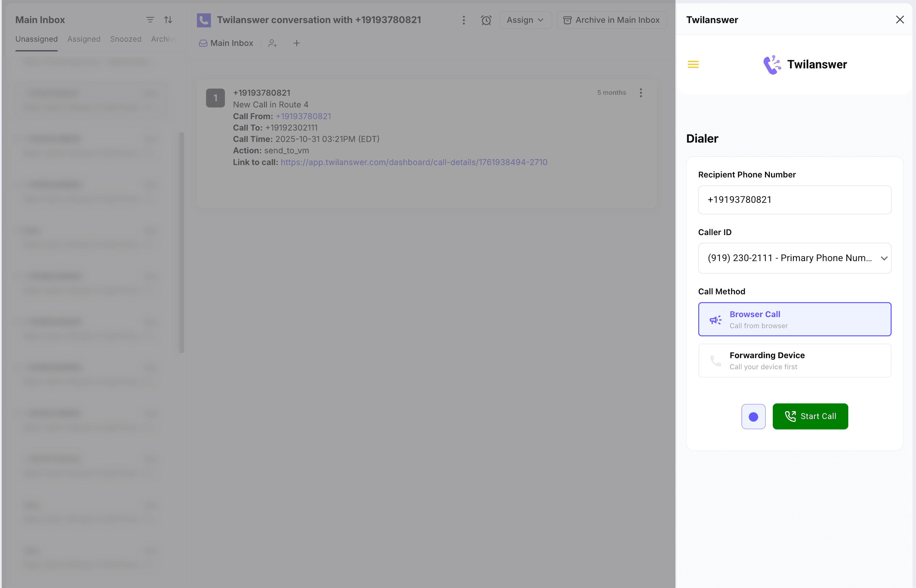Viewport: 916px width, 588px height.
Task: Open the inbox filter icon
Action: pyautogui.click(x=150, y=20)
